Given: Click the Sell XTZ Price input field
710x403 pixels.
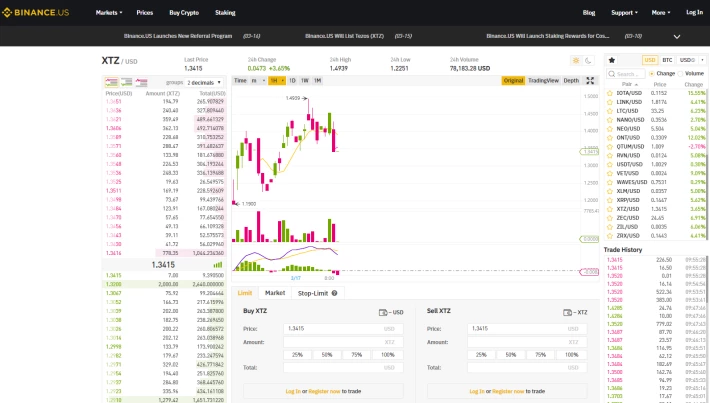Looking at the screenshot, I should [527, 329].
